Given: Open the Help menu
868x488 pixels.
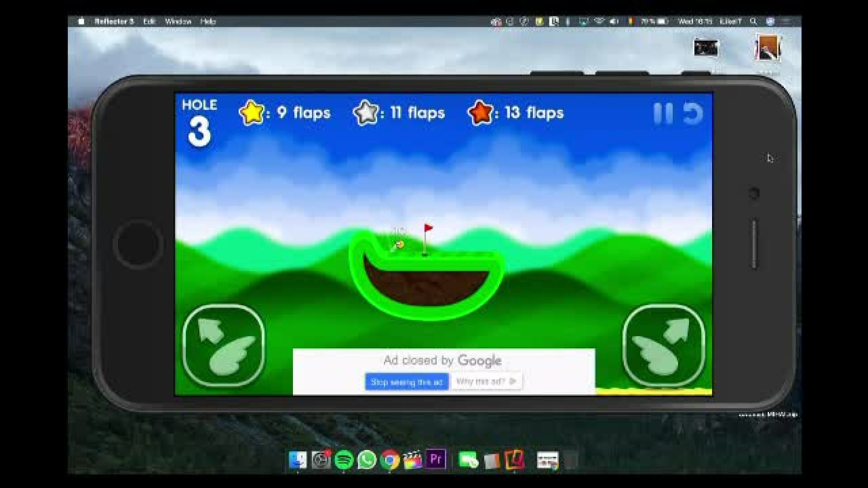Looking at the screenshot, I should 208,21.
